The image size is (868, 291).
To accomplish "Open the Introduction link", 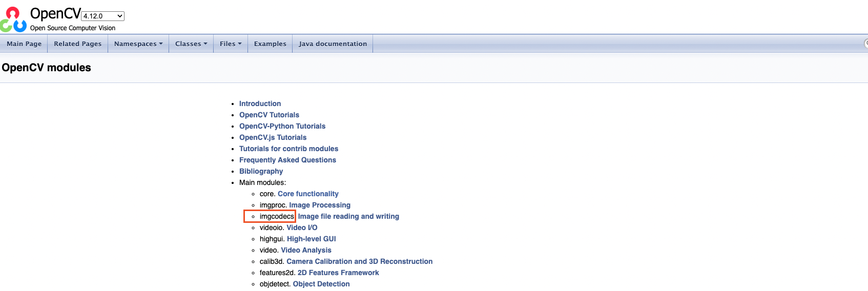I will (260, 103).
